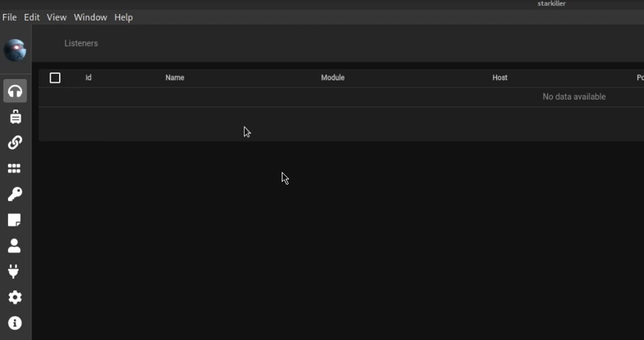This screenshot has width=644, height=340.
Task: Open the View menu
Action: click(56, 17)
